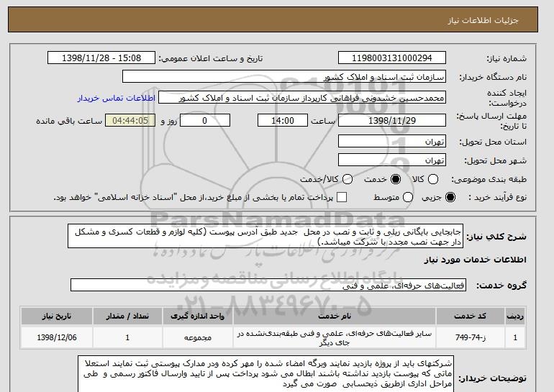Click the buyer organization name field
This screenshot has width=554, height=392.
tap(284, 77)
